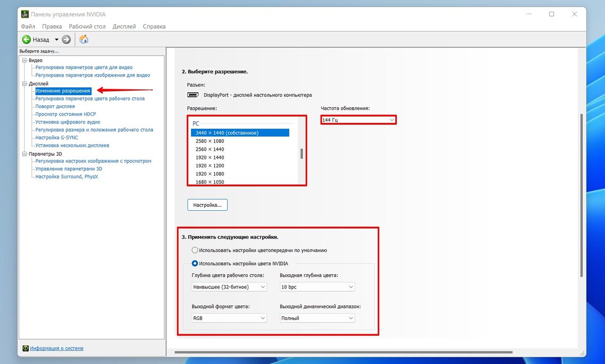Click the green Back arrow icon
Viewport: 605px width, 364px height.
coord(27,39)
